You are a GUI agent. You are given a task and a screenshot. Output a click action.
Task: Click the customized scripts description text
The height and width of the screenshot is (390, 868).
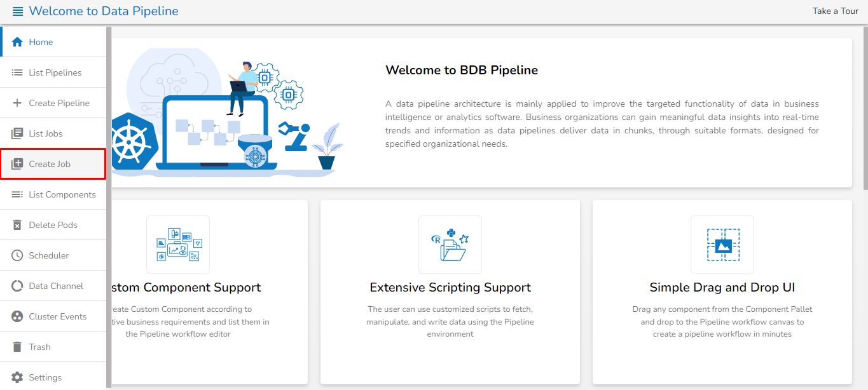coord(450,321)
